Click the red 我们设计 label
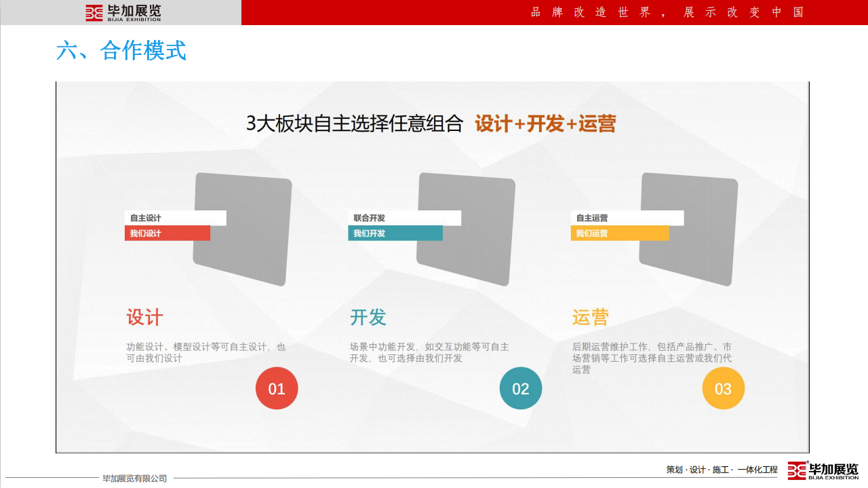The height and width of the screenshot is (488, 868). pyautogui.click(x=167, y=233)
